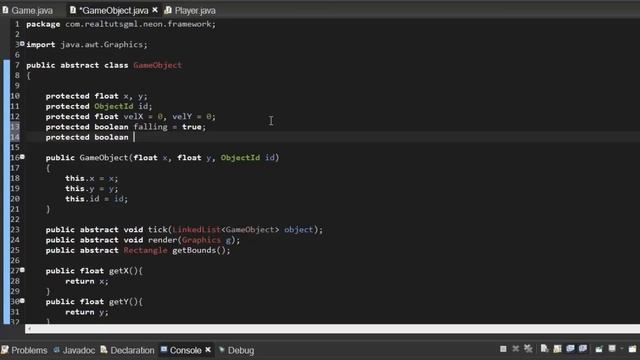The width and height of the screenshot is (640, 360).
Task: Clear the Console output
Action: (x=544, y=349)
